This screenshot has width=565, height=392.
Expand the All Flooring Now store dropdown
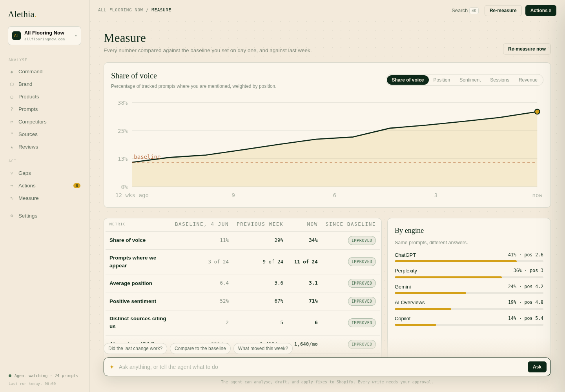(44, 36)
